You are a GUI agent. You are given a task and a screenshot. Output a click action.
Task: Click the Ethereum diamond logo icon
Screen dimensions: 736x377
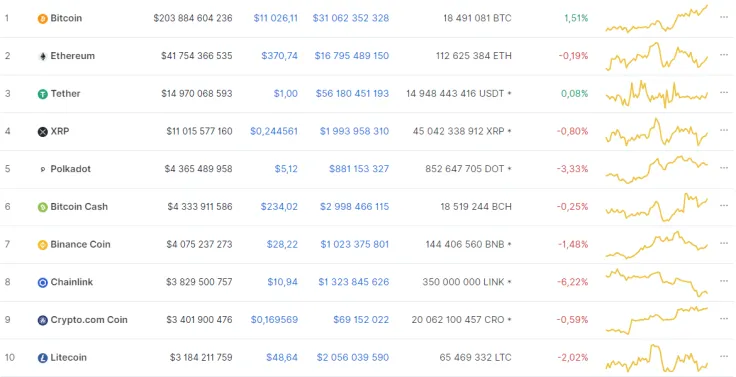pos(43,56)
